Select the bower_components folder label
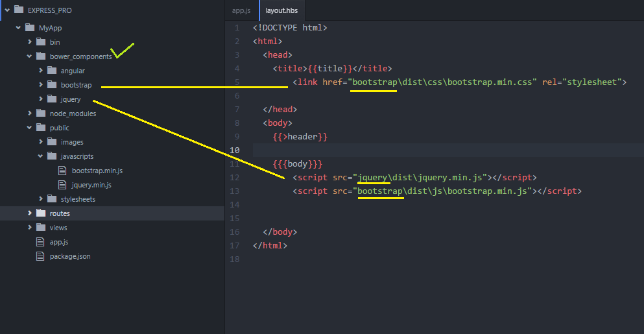644x334 pixels. pos(81,56)
